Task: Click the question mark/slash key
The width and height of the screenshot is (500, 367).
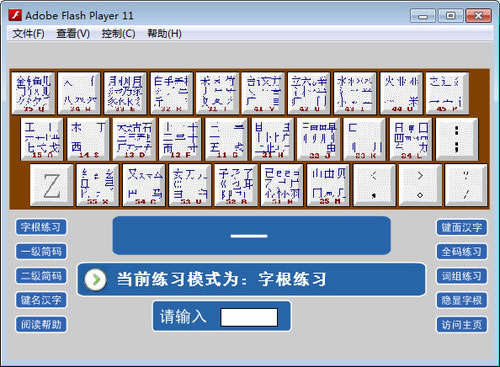Action: tap(466, 185)
